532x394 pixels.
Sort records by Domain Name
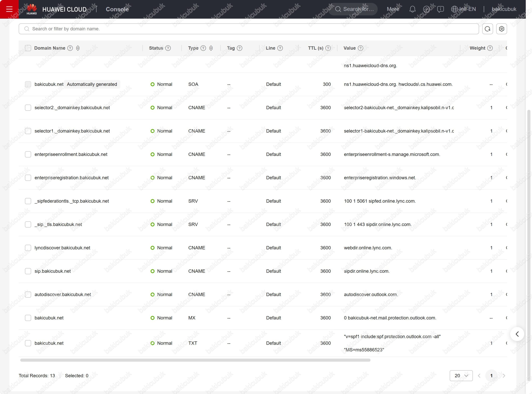click(x=78, y=48)
